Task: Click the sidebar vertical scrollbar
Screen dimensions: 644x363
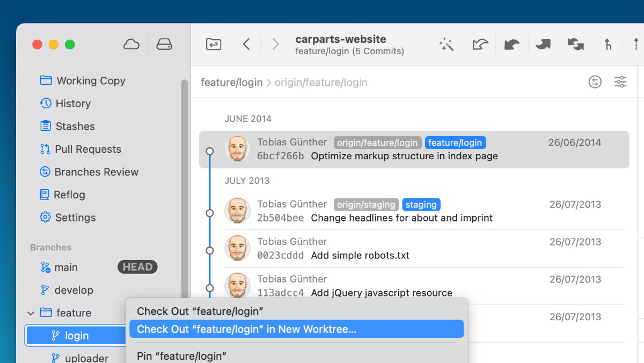Action: [184, 188]
